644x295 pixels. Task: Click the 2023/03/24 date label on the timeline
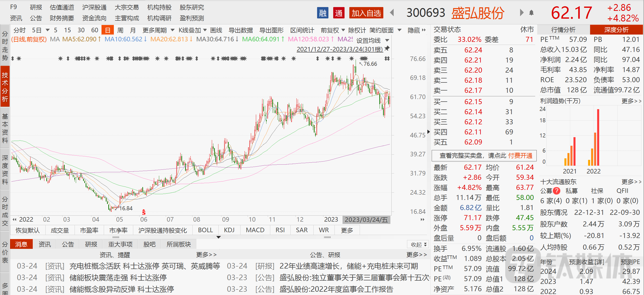tap(366, 220)
